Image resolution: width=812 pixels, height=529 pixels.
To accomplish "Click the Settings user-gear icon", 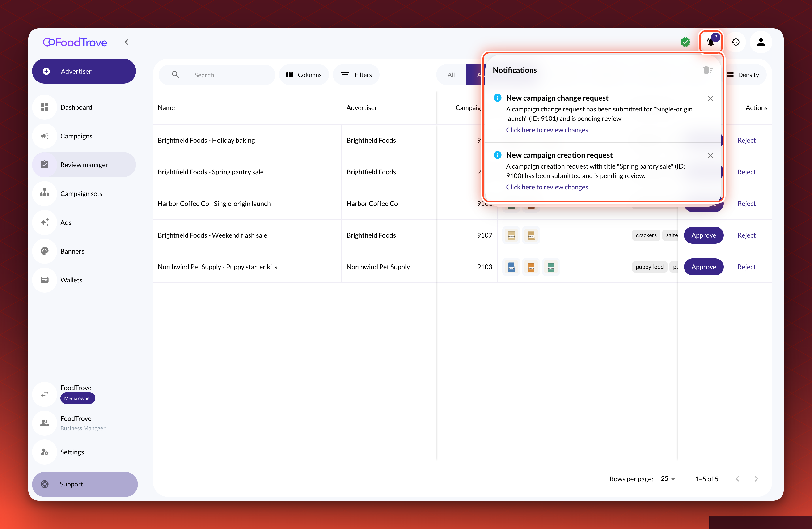I will (45, 452).
